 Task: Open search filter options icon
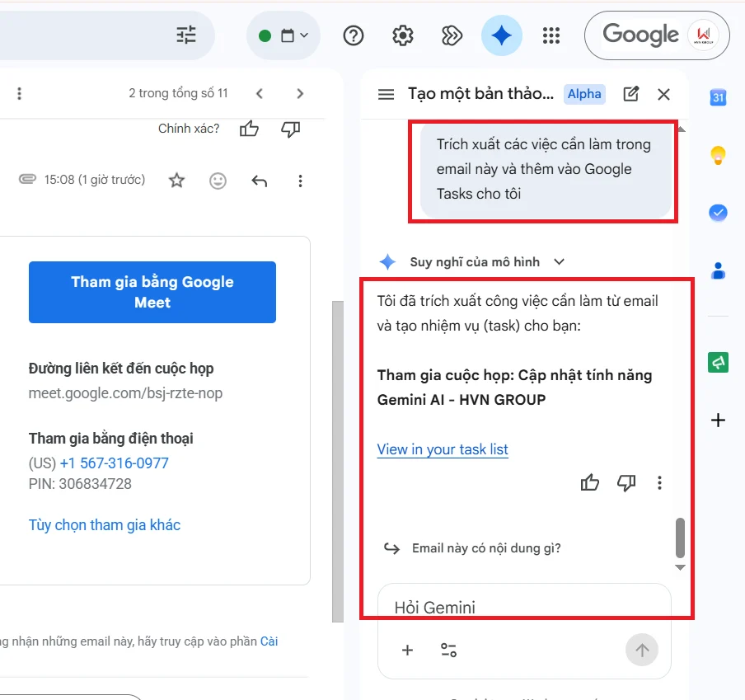(x=185, y=35)
